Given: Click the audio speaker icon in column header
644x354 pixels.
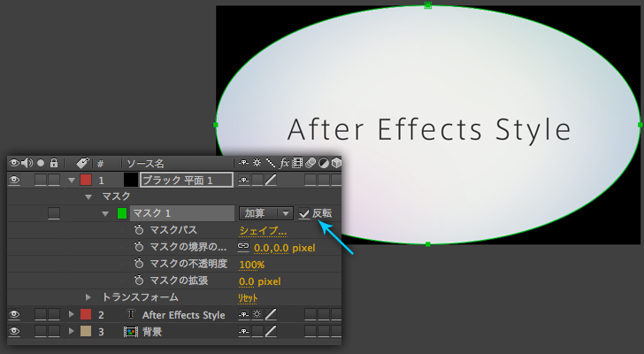Looking at the screenshot, I should click(x=27, y=163).
